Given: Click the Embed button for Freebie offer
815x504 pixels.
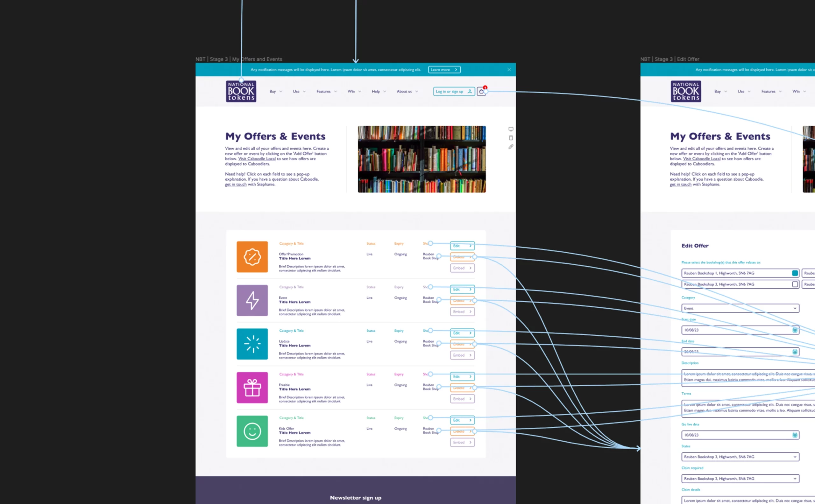Looking at the screenshot, I should coord(462,399).
